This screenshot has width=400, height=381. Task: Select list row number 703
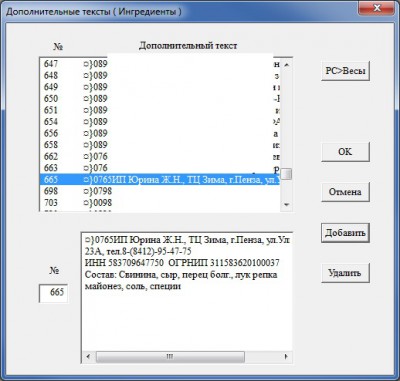[x=160, y=203]
